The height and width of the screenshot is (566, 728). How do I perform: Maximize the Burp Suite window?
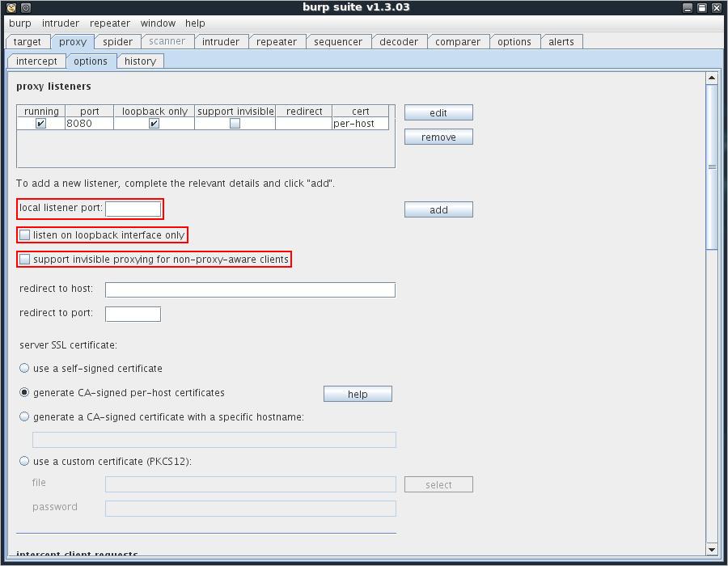click(x=702, y=7)
